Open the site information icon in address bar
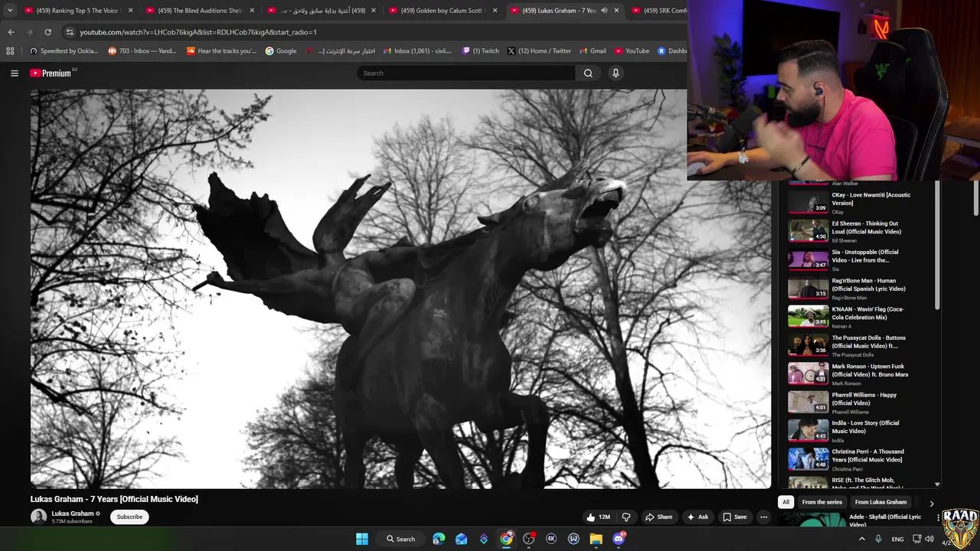The image size is (980, 551). (x=70, y=32)
